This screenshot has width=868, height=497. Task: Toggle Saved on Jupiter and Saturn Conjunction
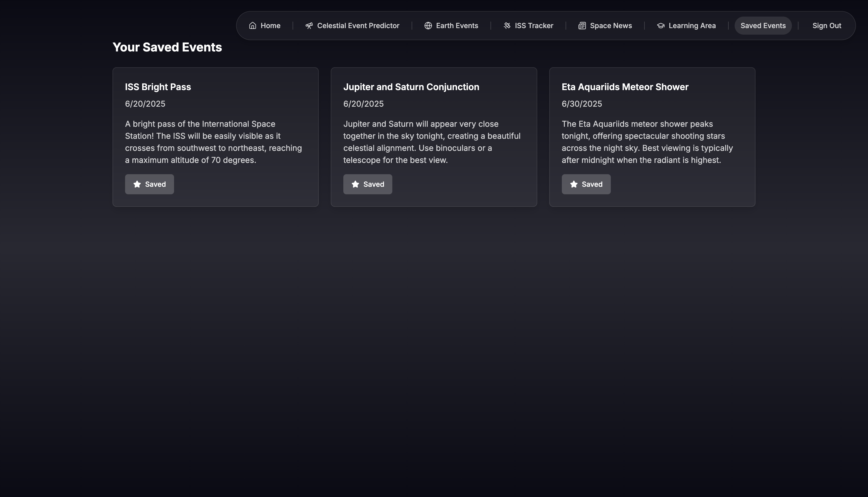[368, 184]
